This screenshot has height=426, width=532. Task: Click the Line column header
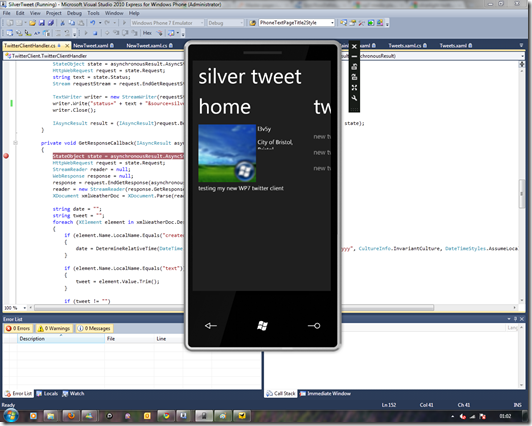[168, 338]
